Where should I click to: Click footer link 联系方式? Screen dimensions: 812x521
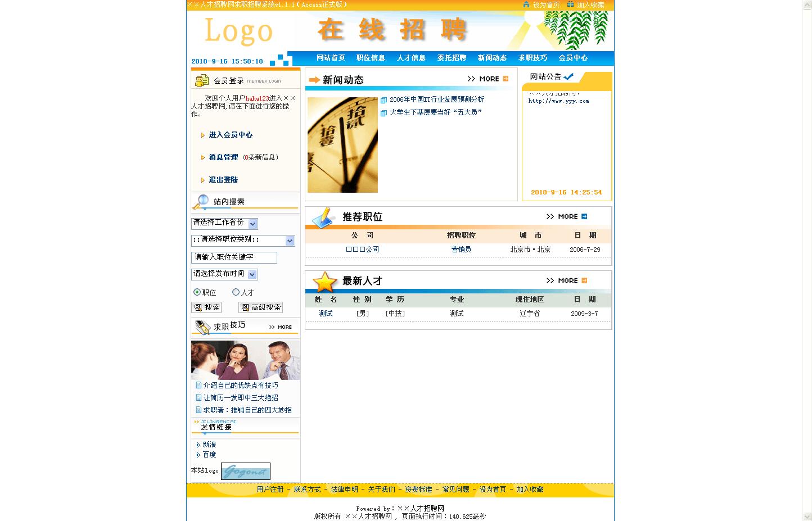tap(307, 490)
